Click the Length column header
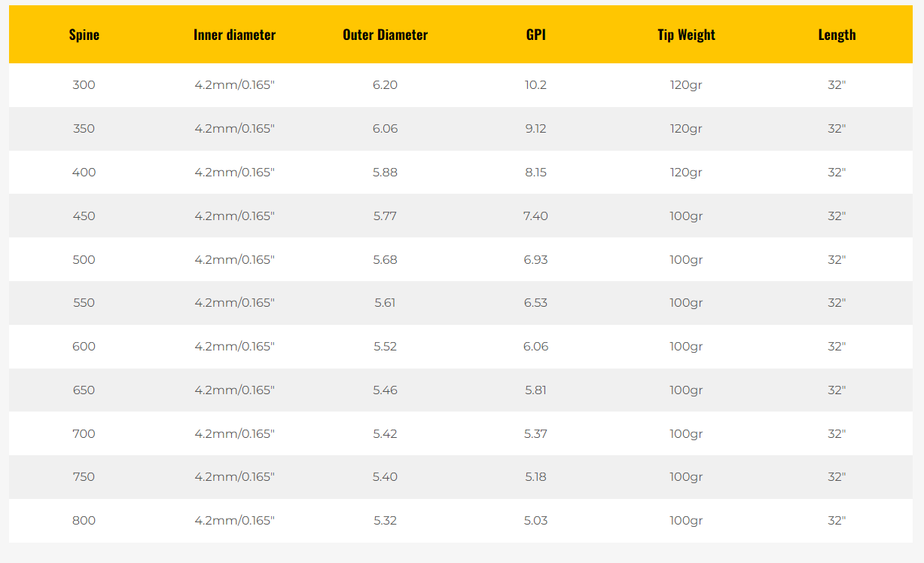This screenshot has height=563, width=924. tap(837, 35)
